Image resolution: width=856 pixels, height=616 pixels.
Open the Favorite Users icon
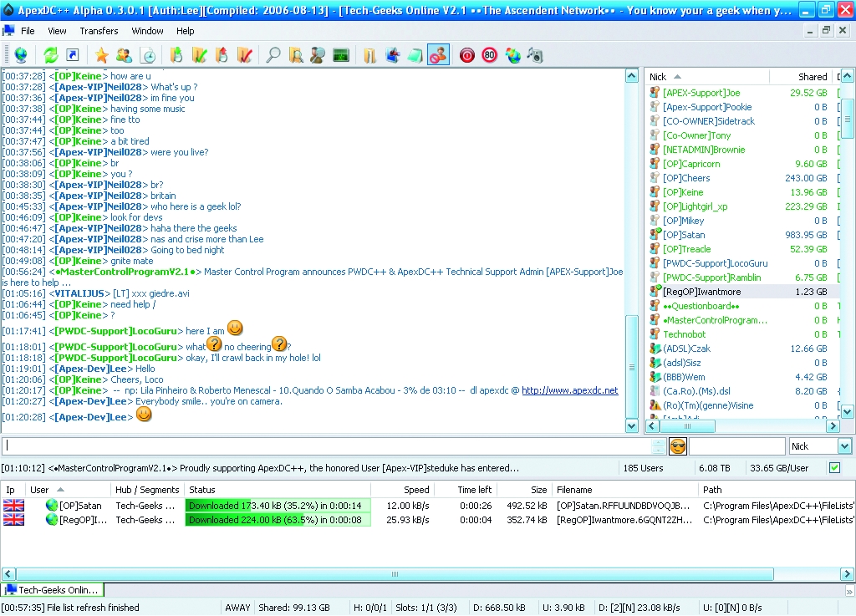pyautogui.click(x=124, y=55)
